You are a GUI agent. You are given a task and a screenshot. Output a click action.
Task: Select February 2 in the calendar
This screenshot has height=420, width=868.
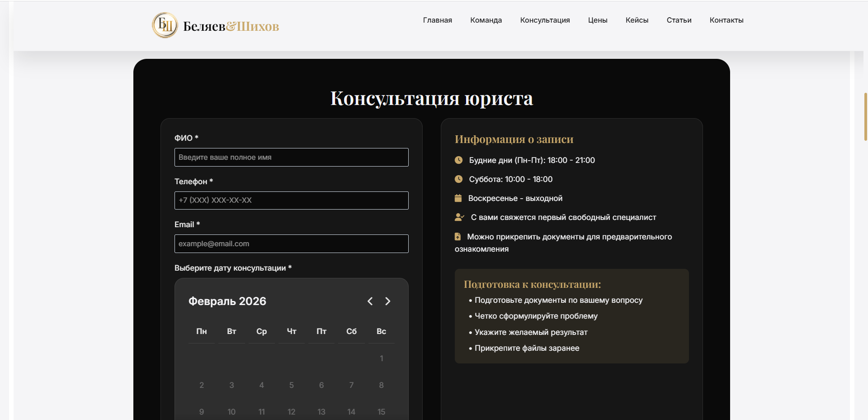coord(202,385)
